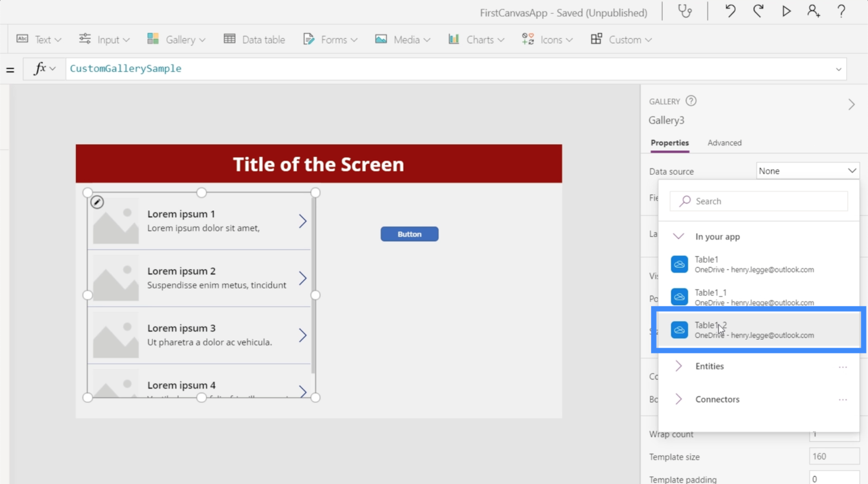This screenshot has width=868, height=484.
Task: Expand the formula bar chevron
Action: coord(839,69)
